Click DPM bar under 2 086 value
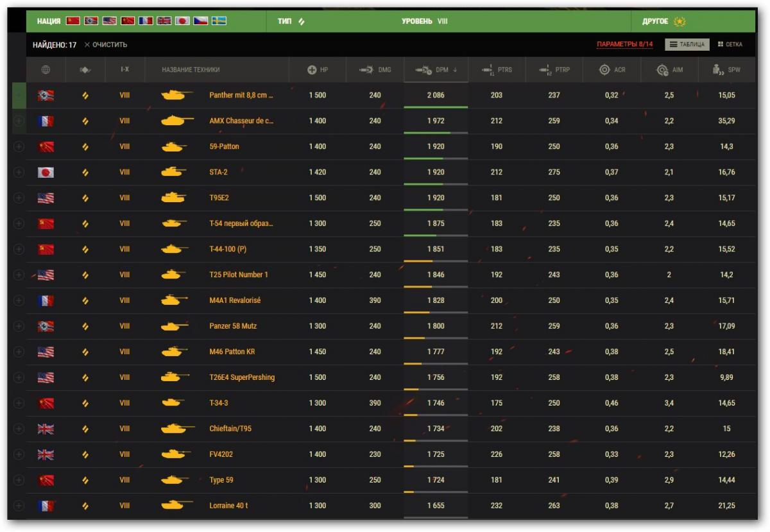This screenshot has width=770, height=532. coord(436,107)
